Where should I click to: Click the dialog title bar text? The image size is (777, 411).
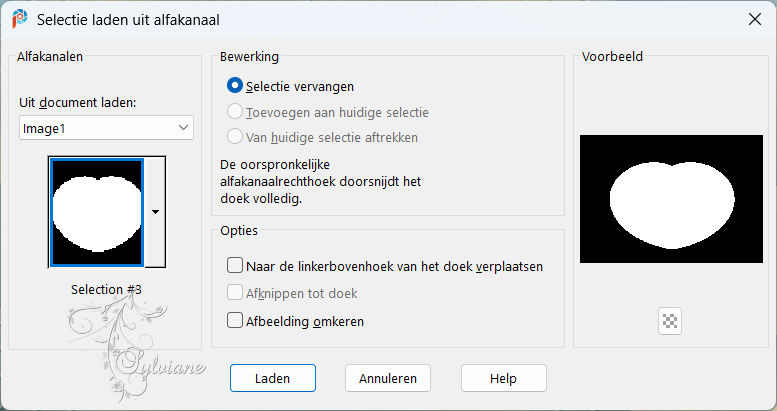[128, 20]
